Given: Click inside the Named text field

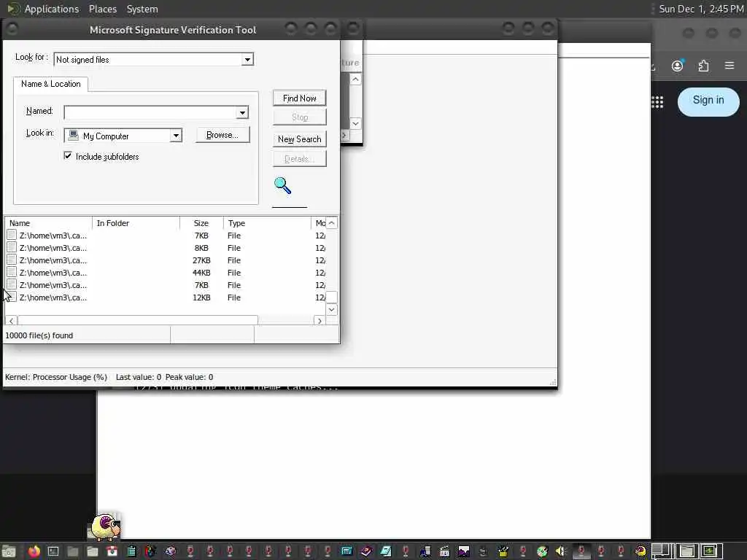Looking at the screenshot, I should [x=150, y=112].
